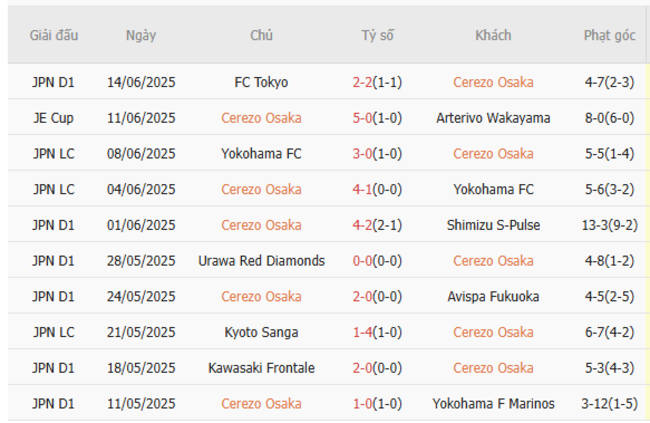Open the Avispa Fukuoka team link
This screenshot has height=423, width=650.
pos(493,297)
